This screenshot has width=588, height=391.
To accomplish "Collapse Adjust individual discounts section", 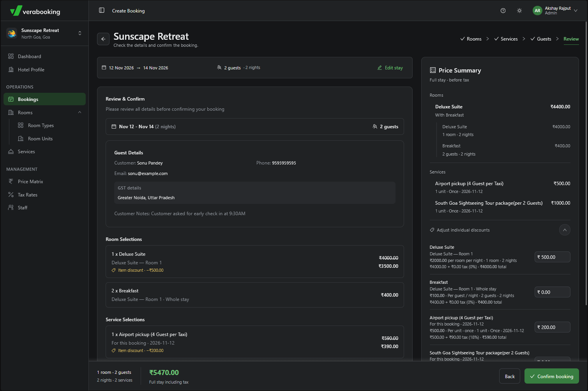I will [565, 230].
